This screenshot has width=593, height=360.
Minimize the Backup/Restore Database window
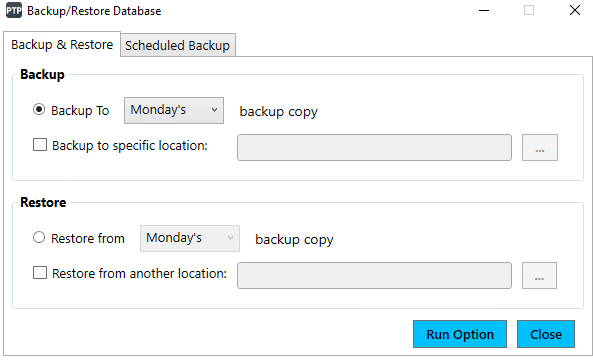pyautogui.click(x=484, y=11)
